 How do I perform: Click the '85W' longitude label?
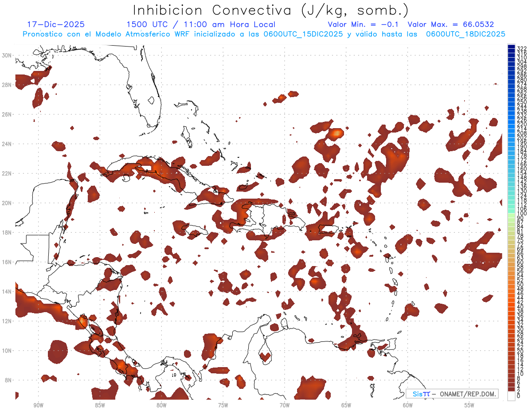[x=100, y=405]
